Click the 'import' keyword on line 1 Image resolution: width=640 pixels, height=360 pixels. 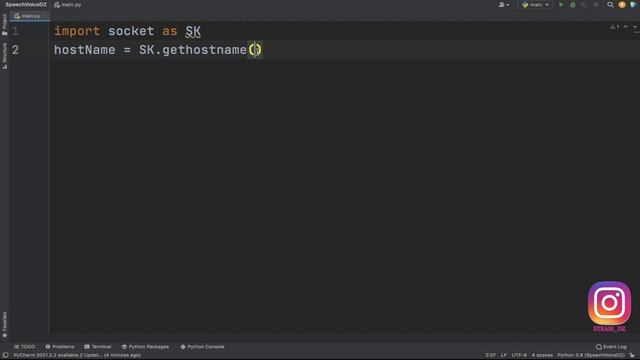pos(77,31)
